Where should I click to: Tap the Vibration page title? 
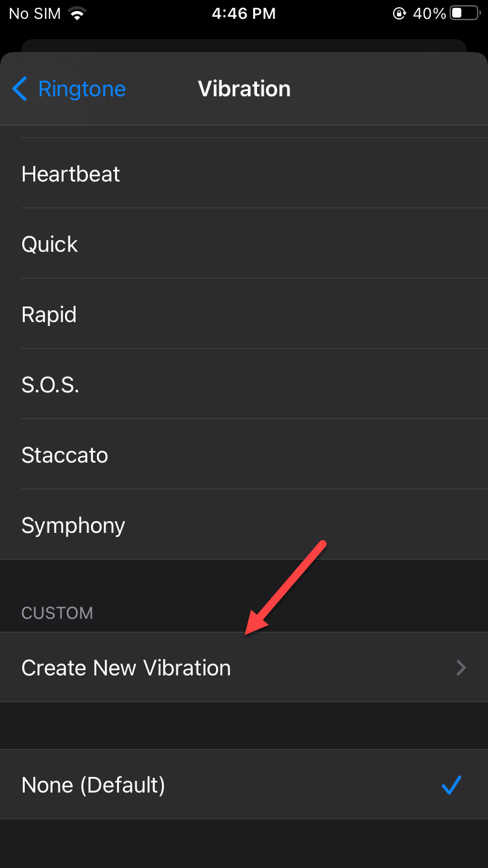tap(244, 88)
